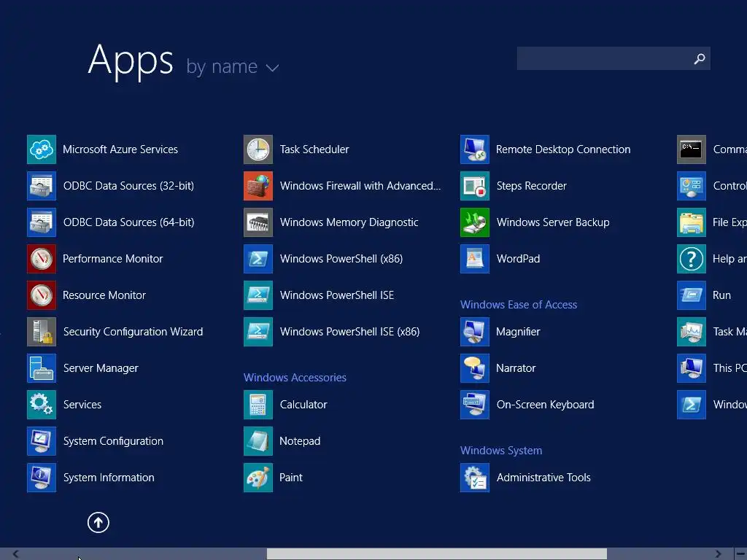Click the horizontal scrollbar left arrow

pos(16,554)
